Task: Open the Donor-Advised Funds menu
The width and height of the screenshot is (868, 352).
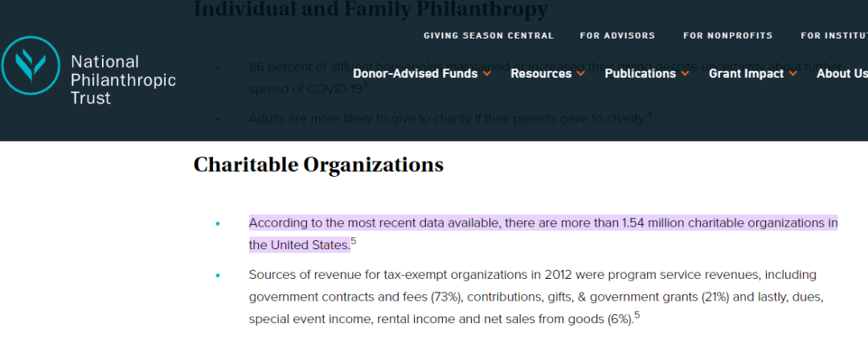Action: [416, 74]
